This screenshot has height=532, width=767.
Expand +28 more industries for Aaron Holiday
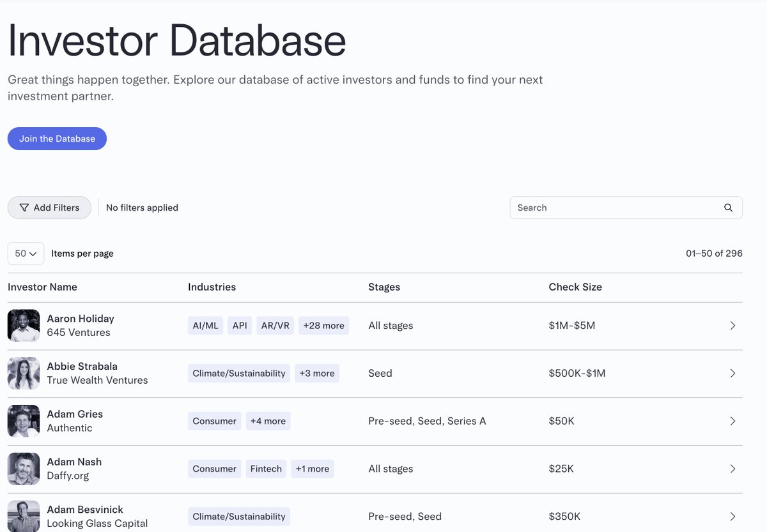click(x=323, y=326)
